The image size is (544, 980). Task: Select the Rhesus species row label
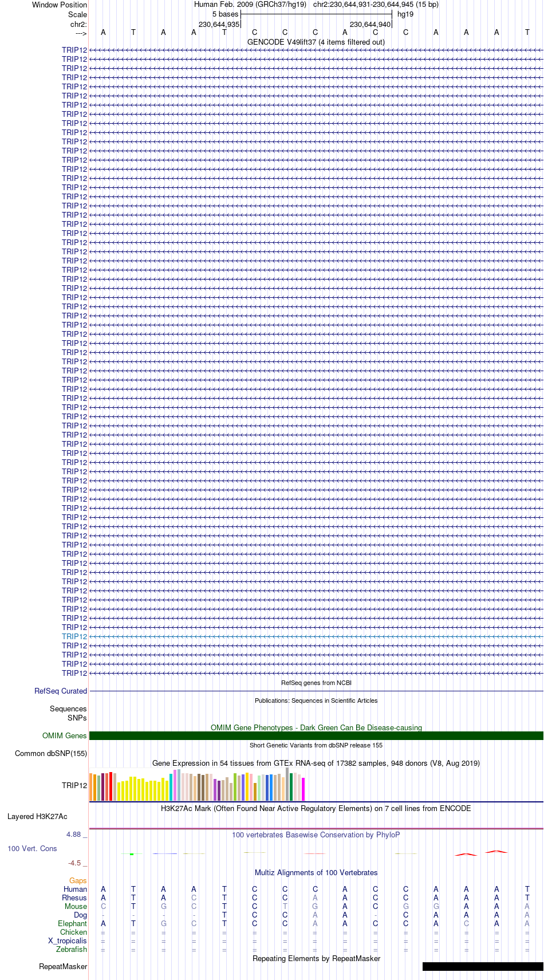click(x=74, y=898)
